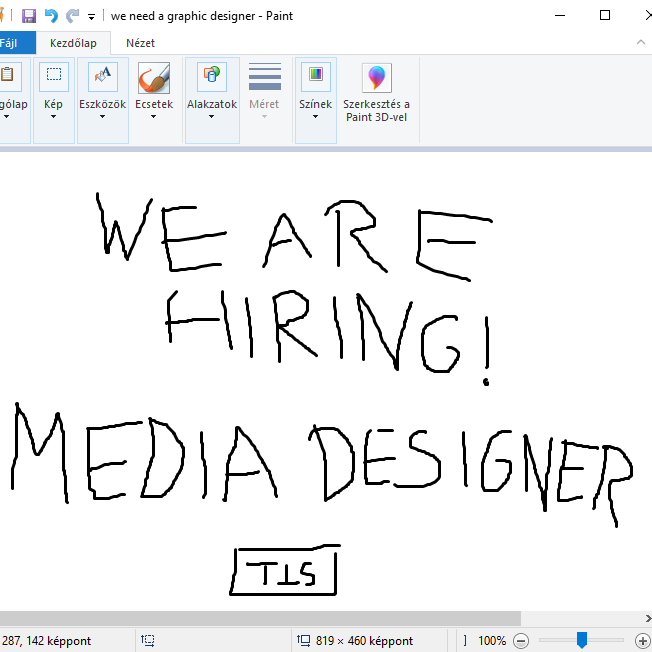Click the Redo arrow icon
652x652 pixels.
pyautogui.click(x=72, y=16)
